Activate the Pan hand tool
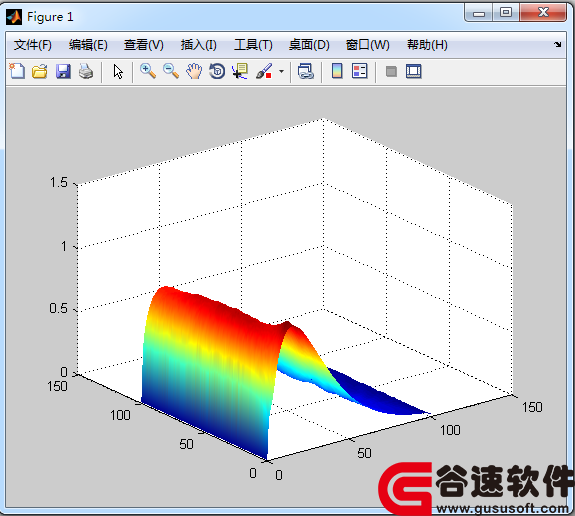 click(x=194, y=71)
